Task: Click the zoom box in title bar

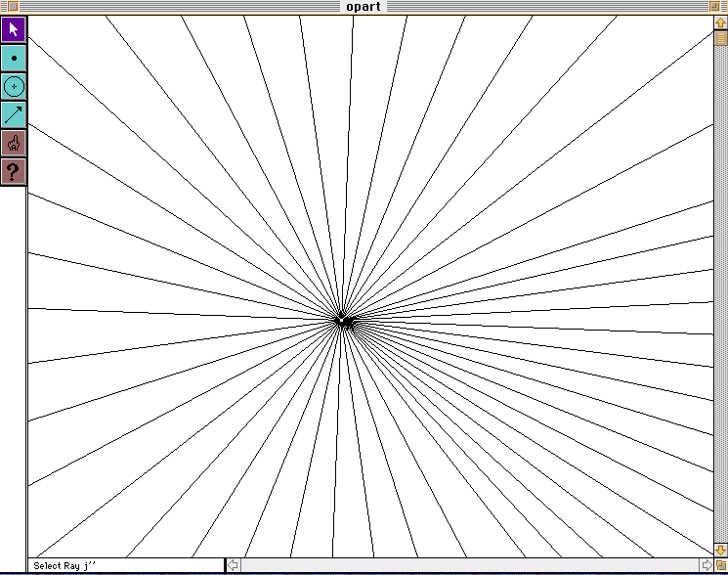Action: click(714, 7)
